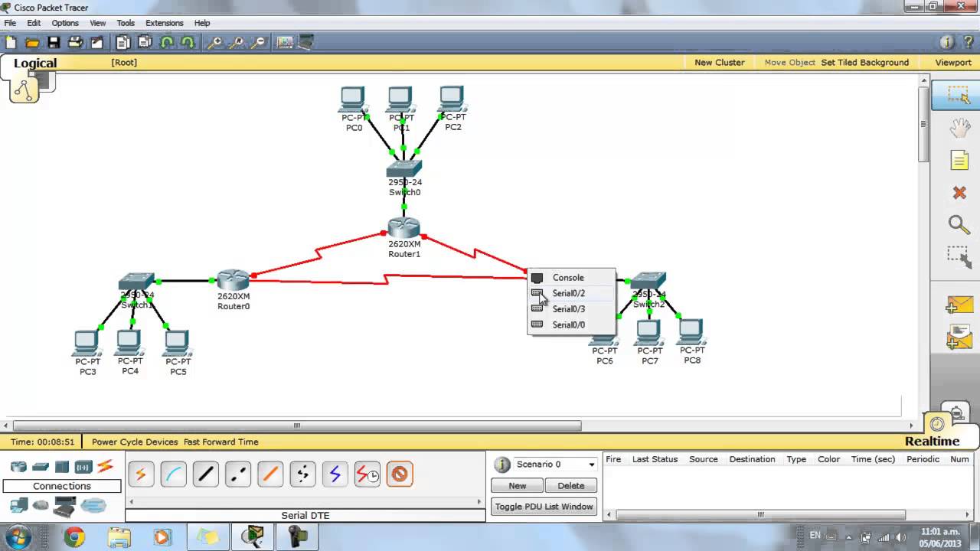Click the Zoom Reset magnifier icon
Screen dimensions: 980x551
tap(237, 42)
